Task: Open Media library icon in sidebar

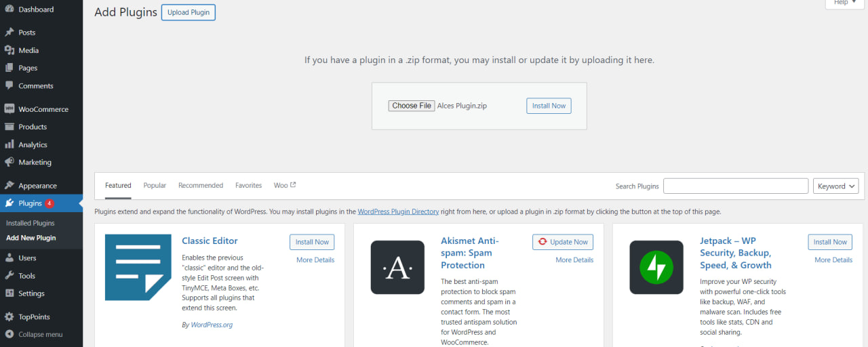Action: point(9,50)
